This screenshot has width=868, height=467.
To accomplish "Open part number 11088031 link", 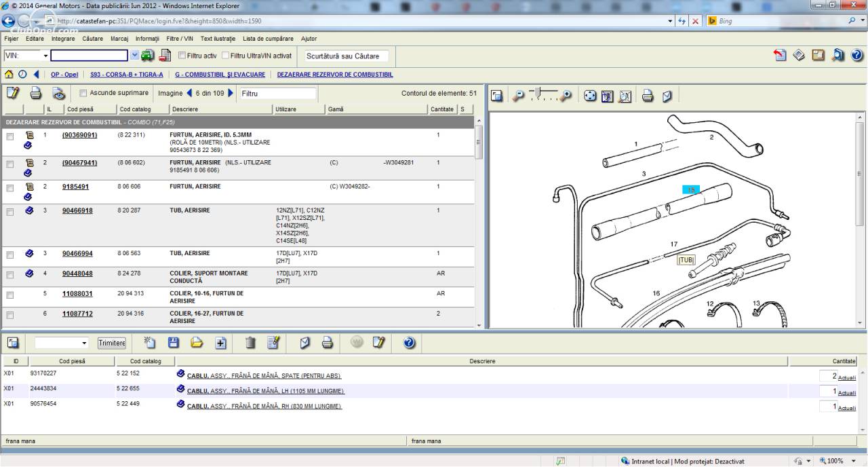I will point(77,294).
